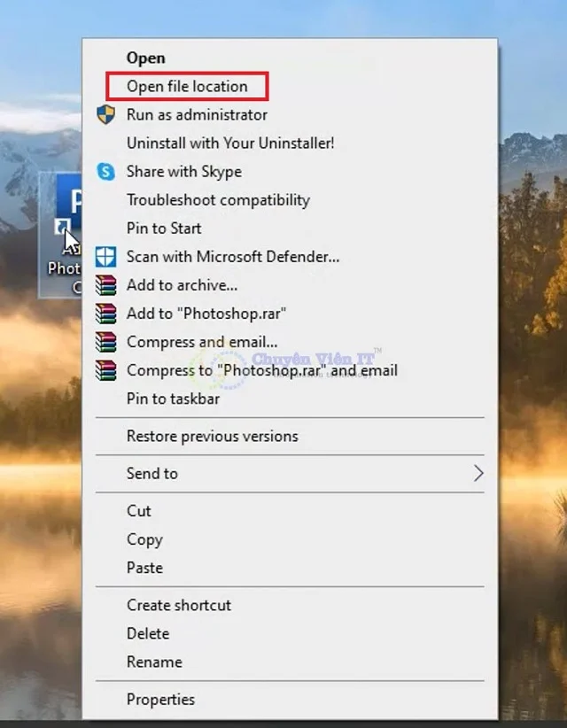Choose Copy from the menu
The image size is (567, 728).
coord(145,540)
